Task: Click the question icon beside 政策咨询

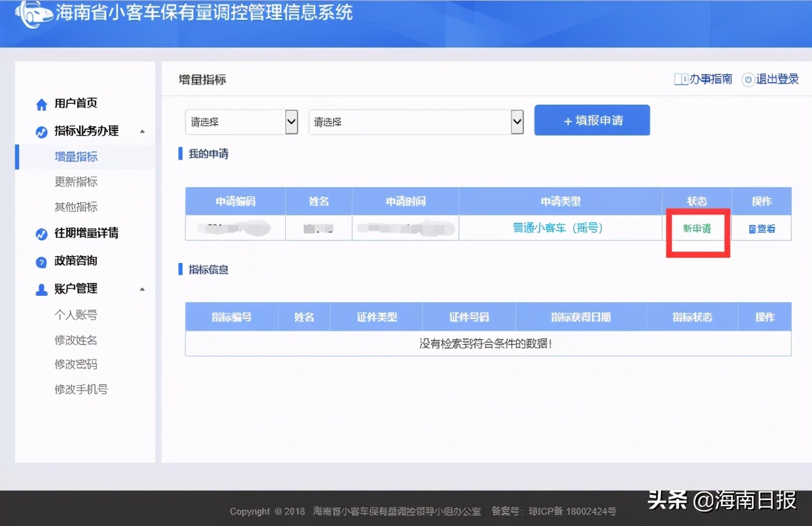Action: click(42, 262)
